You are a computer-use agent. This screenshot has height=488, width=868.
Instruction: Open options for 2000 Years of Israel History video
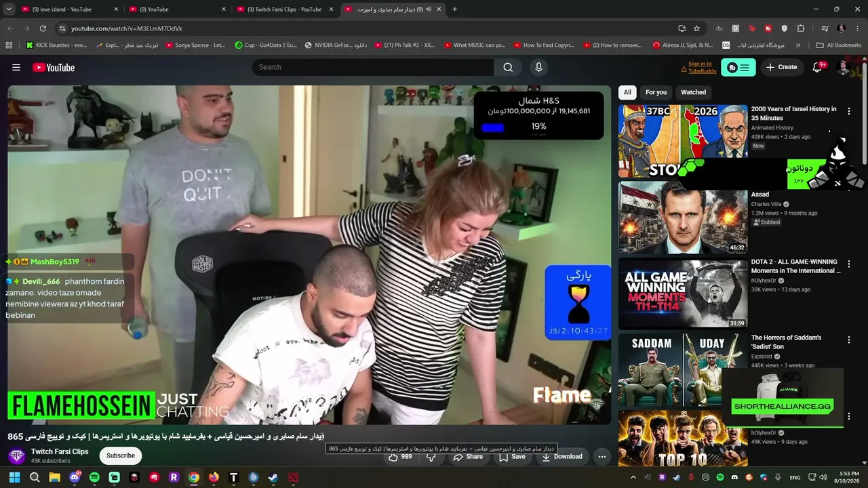click(849, 111)
